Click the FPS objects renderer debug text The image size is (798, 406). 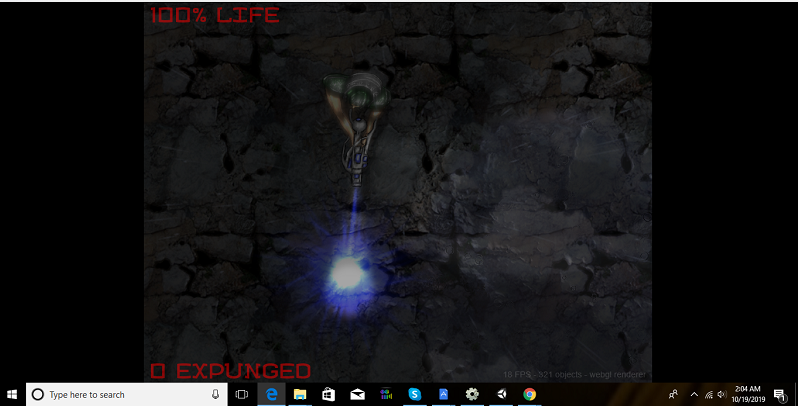574,374
